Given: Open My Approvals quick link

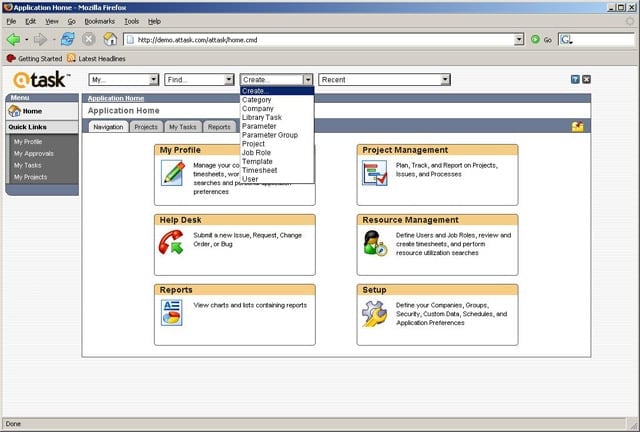Looking at the screenshot, I should click(x=33, y=154).
